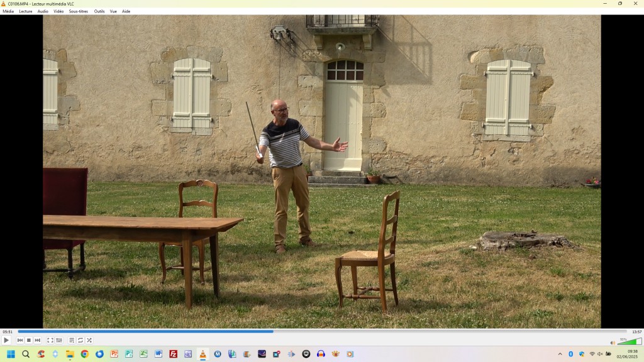This screenshot has height=362, width=644.
Task: Skip to previous media track
Action: click(20, 340)
